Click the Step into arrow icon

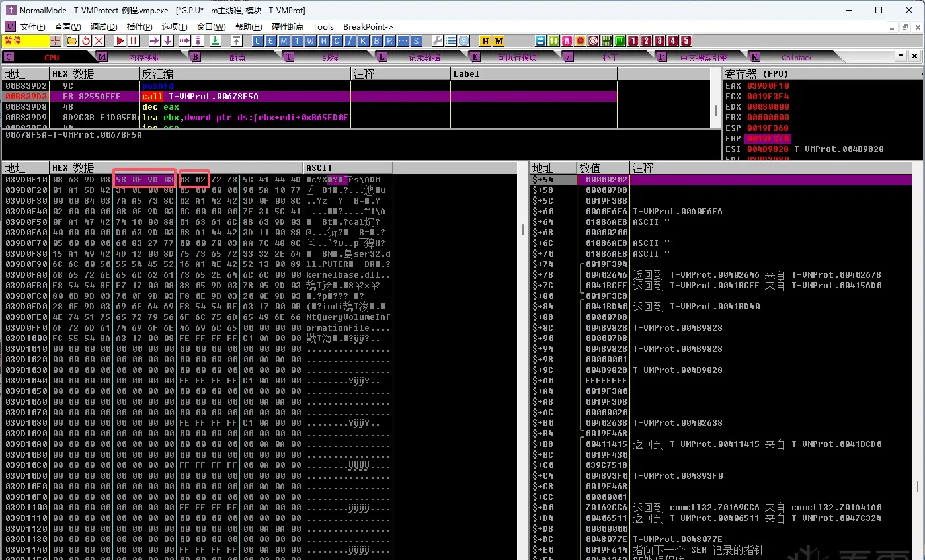point(153,41)
